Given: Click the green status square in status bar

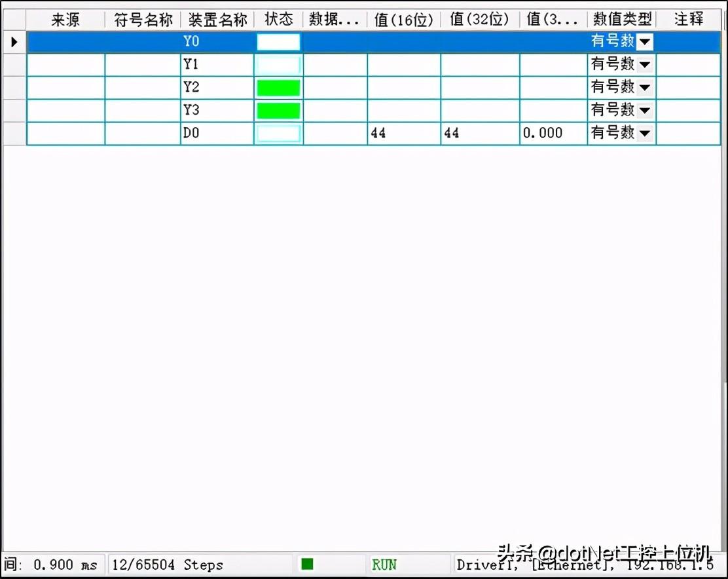Looking at the screenshot, I should tap(307, 564).
